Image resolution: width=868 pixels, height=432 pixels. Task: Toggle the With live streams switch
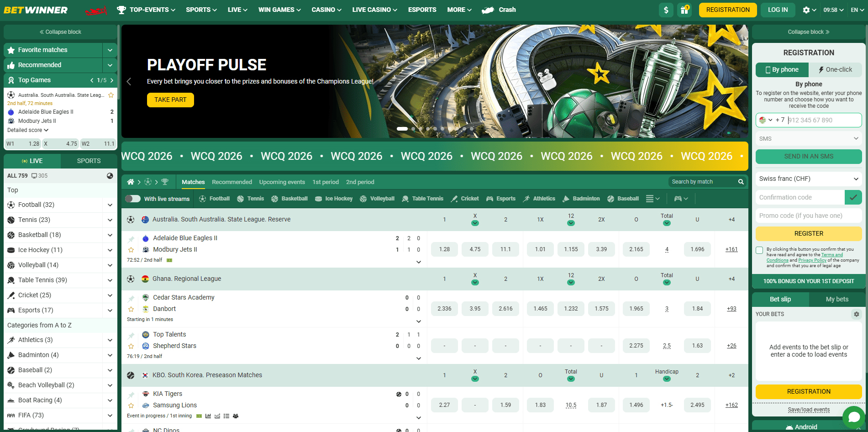[133, 199]
